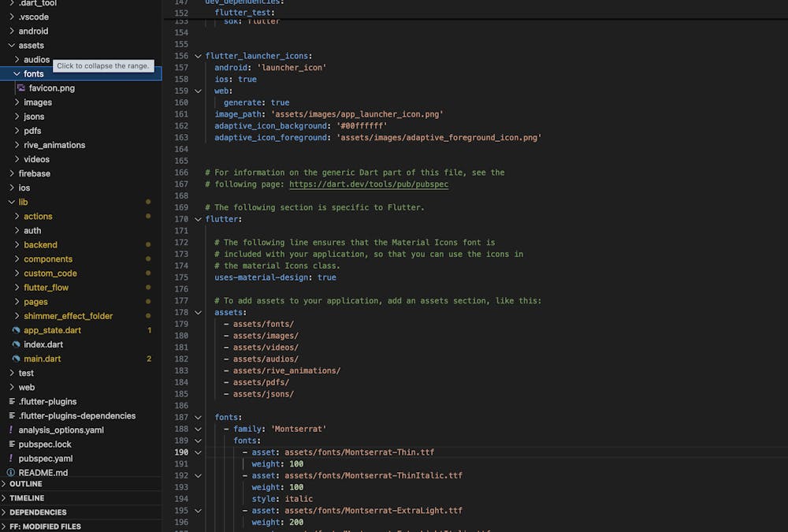
Task: Click the file icon beside pubspec.lock
Action: click(x=11, y=445)
